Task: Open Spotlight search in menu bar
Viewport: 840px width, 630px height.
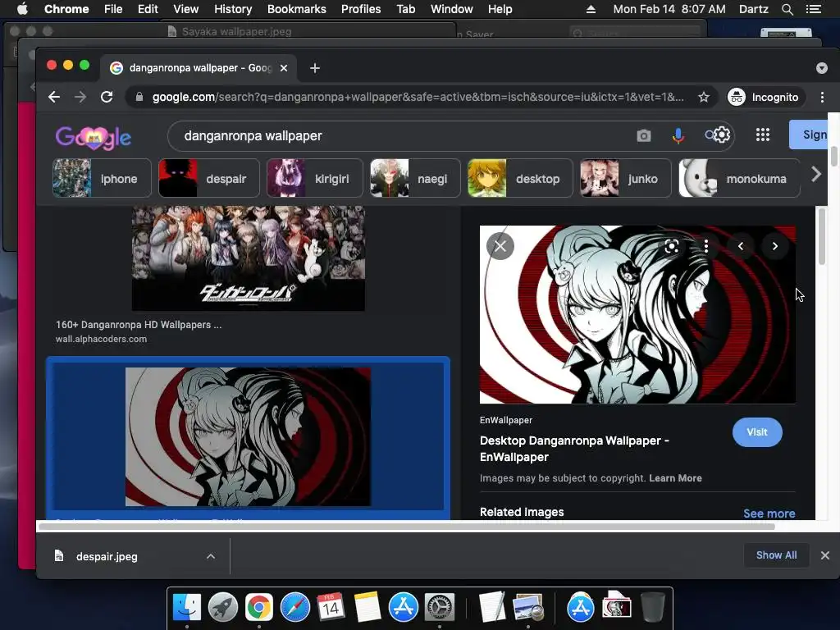Action: coord(787,9)
